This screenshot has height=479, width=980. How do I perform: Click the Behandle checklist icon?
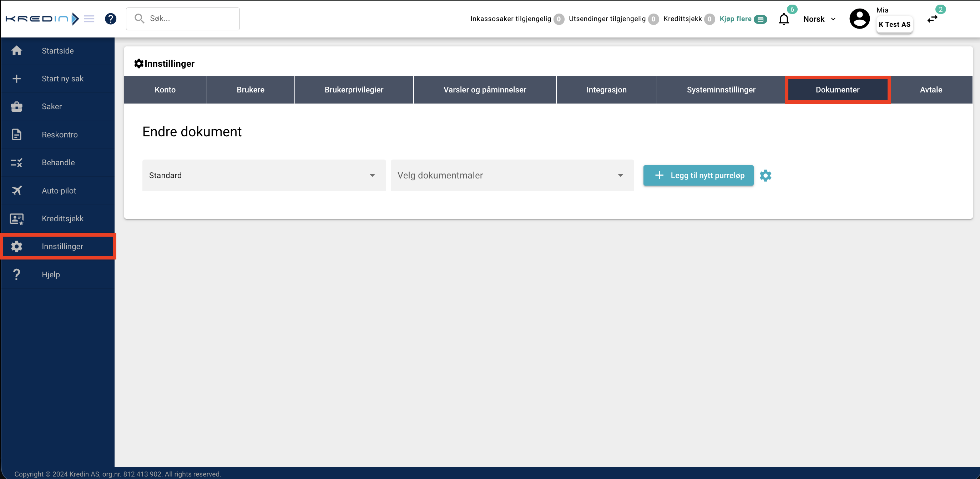(x=16, y=163)
